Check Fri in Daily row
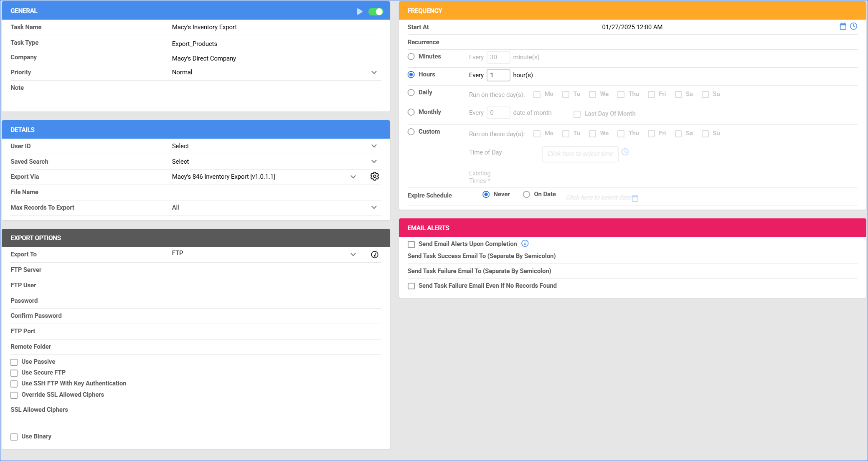This screenshot has height=461, width=868. pos(651,94)
